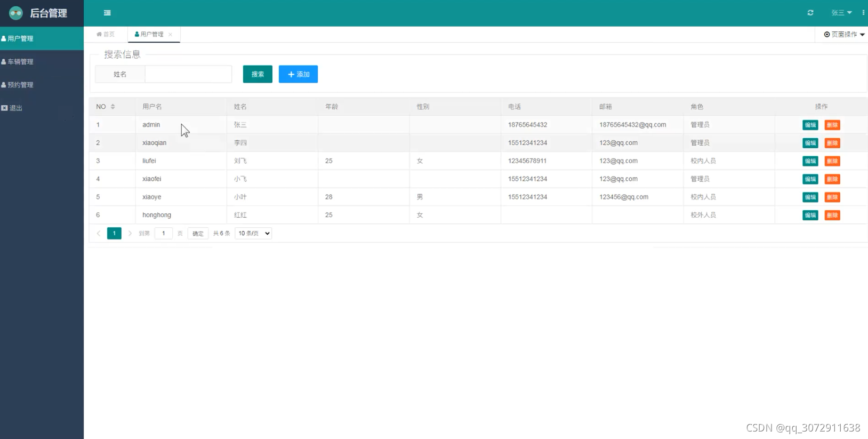The image size is (868, 439).
Task: Go to next page arrow
Action: tap(130, 233)
